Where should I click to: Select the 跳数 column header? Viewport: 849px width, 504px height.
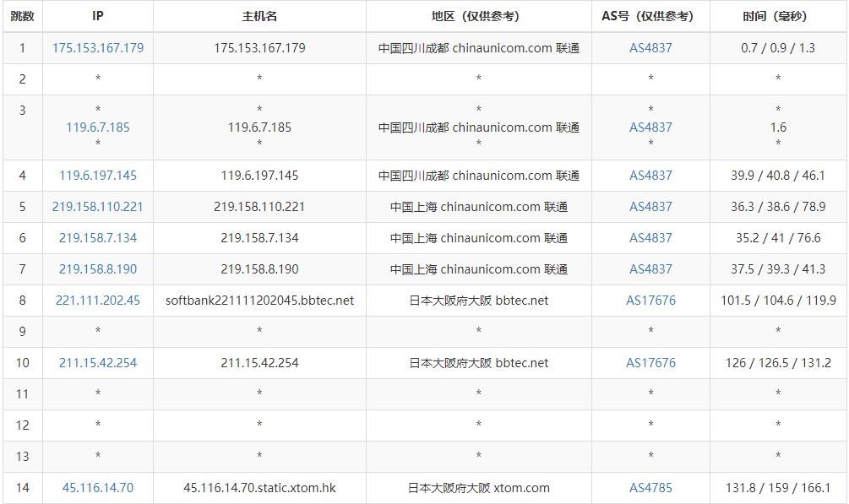pyautogui.click(x=22, y=16)
